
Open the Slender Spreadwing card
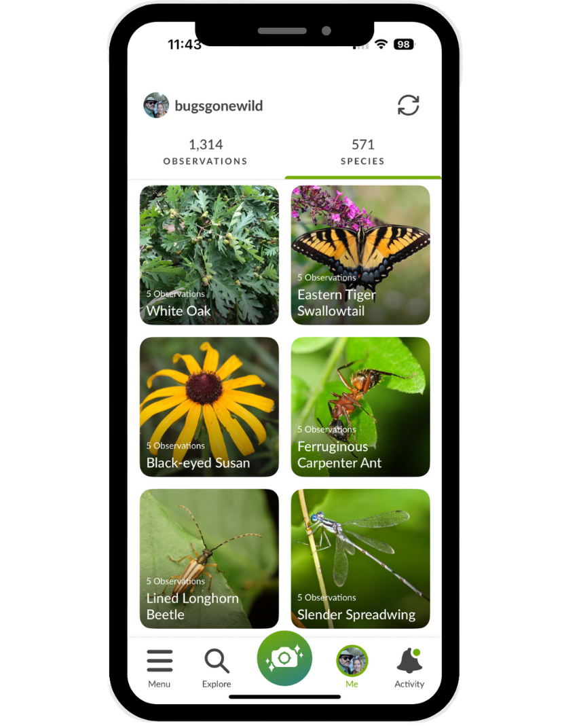[x=360, y=558]
